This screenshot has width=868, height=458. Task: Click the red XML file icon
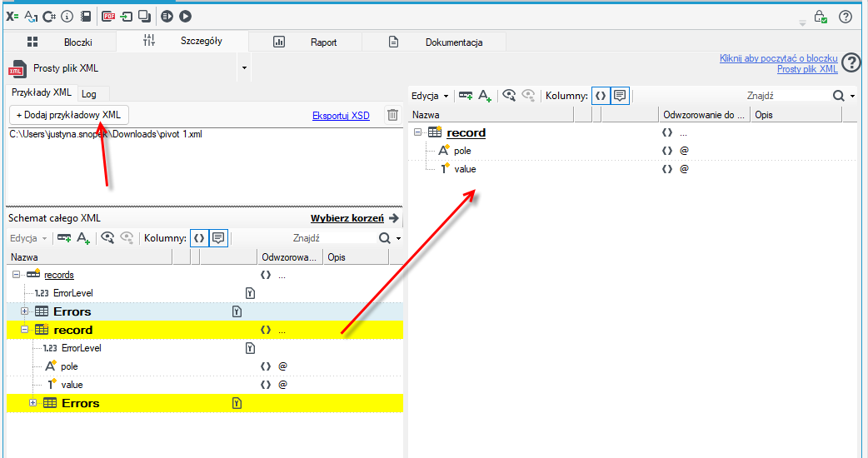pyautogui.click(x=17, y=69)
